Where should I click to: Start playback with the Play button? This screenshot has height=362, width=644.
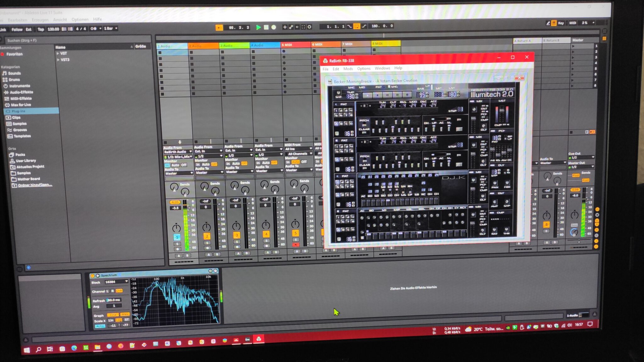tap(258, 28)
